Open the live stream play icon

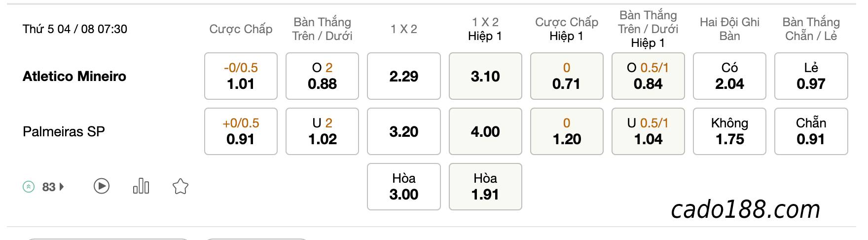[x=102, y=186]
